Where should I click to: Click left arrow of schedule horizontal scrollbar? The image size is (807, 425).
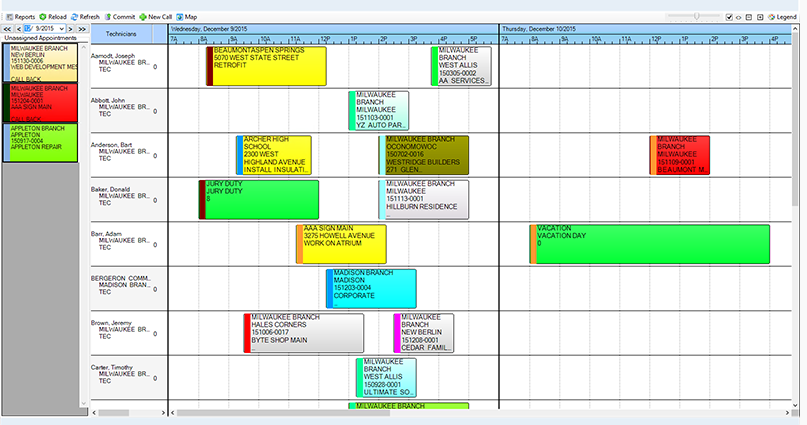click(x=173, y=413)
